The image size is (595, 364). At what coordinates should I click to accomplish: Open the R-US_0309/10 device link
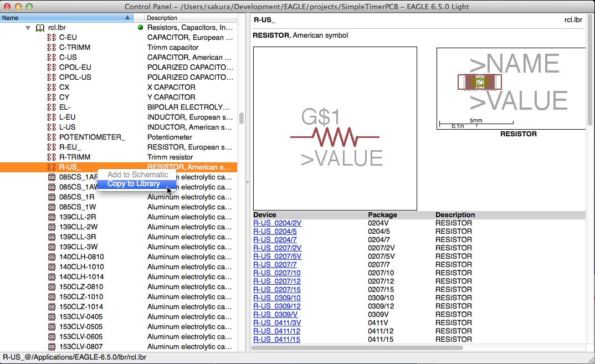click(276, 298)
